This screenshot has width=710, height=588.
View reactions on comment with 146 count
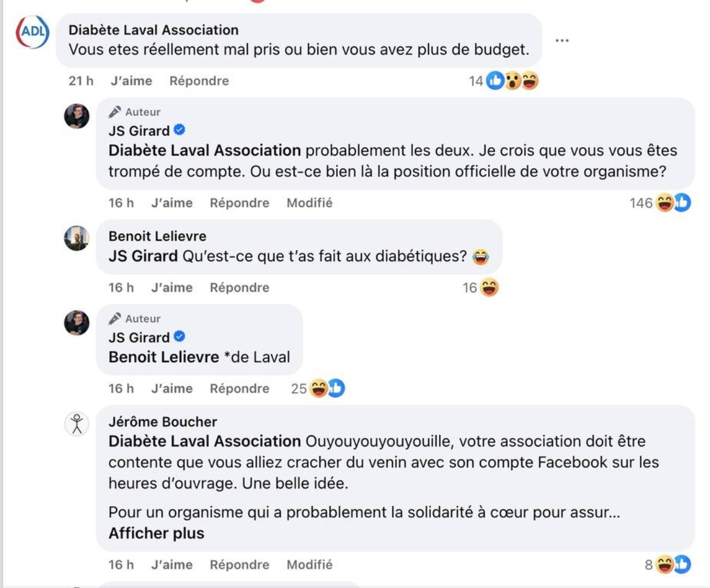coord(673,203)
